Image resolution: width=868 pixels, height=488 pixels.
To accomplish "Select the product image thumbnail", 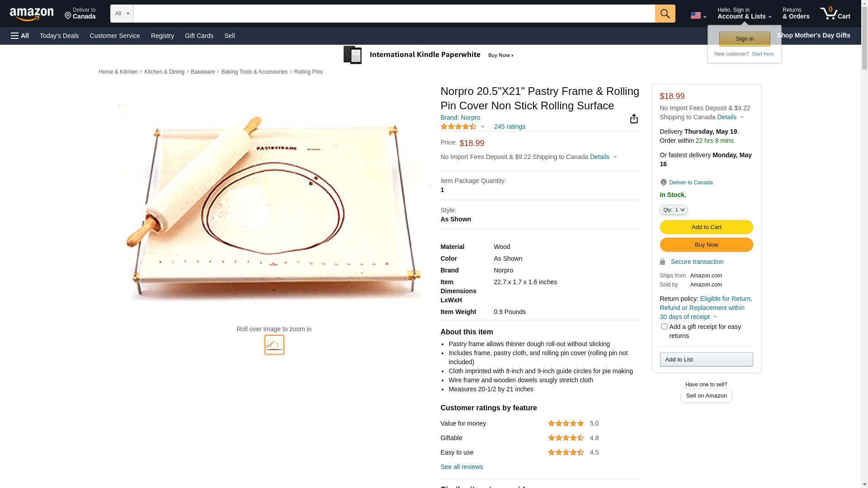I will (274, 345).
